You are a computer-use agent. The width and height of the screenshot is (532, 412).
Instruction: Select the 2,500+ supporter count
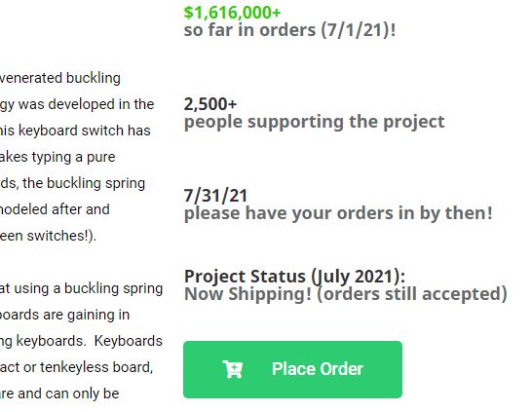210,104
